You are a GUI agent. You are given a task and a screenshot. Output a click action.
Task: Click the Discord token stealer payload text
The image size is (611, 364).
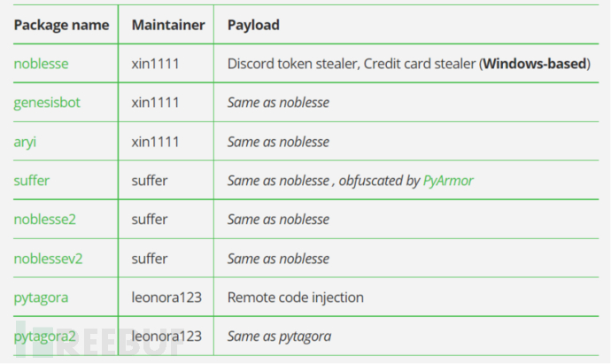[x=292, y=64]
